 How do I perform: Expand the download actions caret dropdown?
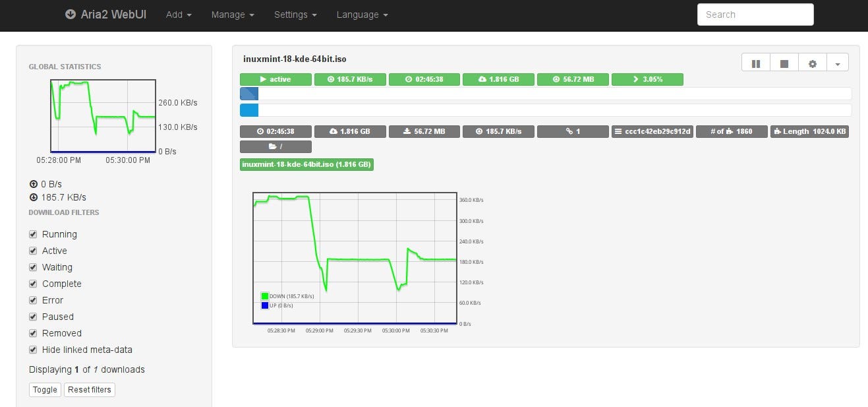click(x=838, y=63)
